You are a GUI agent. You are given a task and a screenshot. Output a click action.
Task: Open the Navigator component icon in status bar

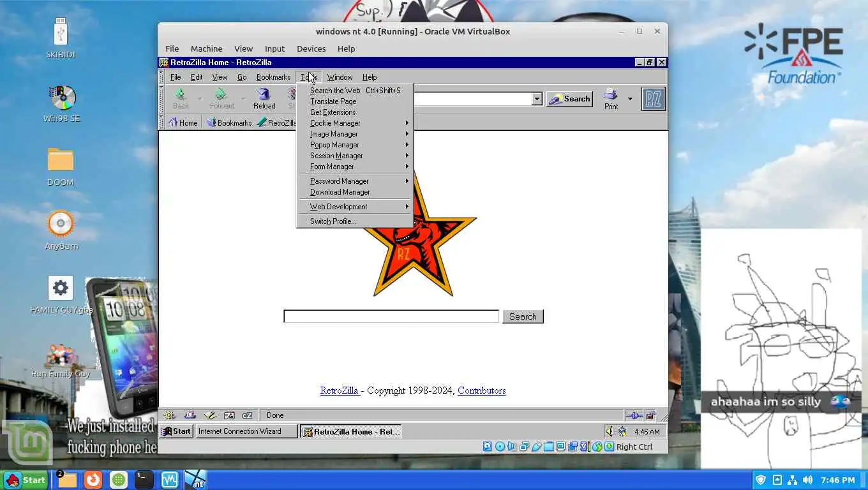click(169, 415)
